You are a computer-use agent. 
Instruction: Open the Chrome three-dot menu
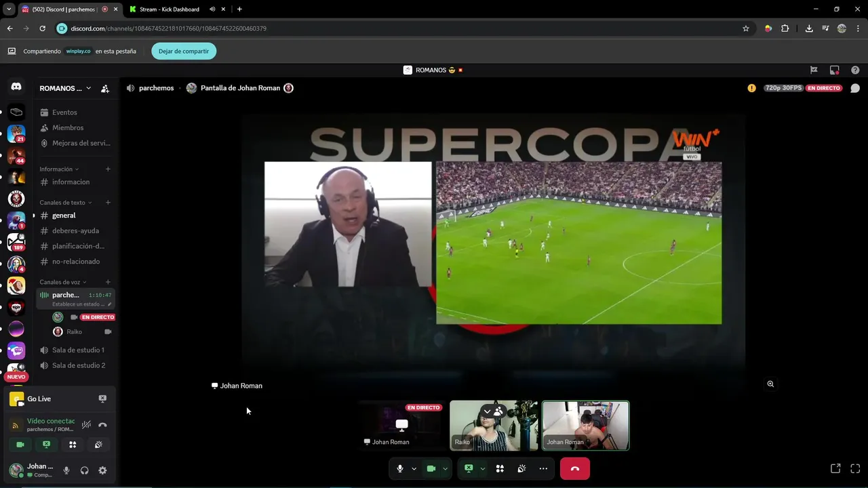point(859,28)
